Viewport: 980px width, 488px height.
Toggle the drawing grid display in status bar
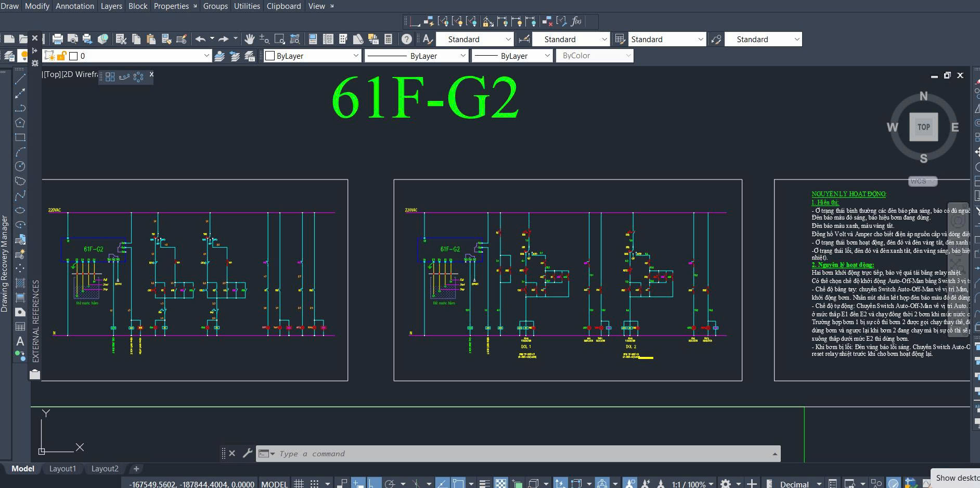point(298,484)
